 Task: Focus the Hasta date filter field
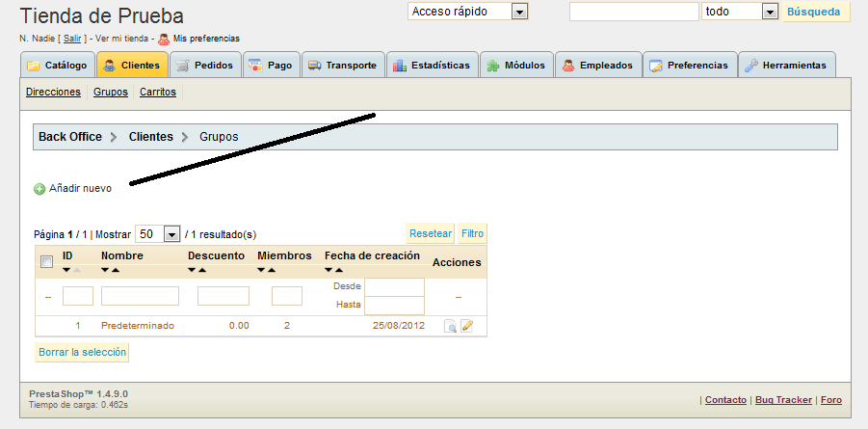pyautogui.click(x=394, y=306)
